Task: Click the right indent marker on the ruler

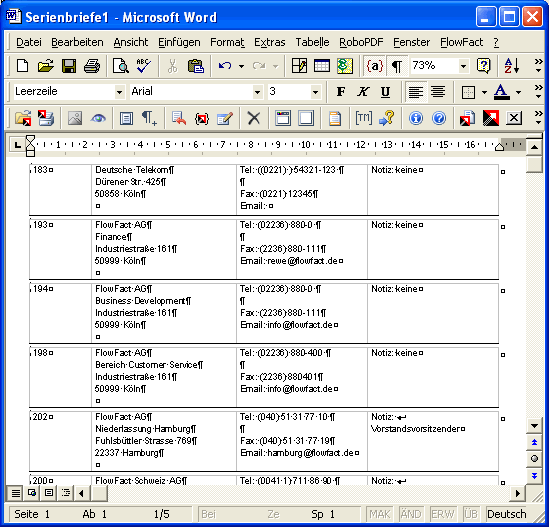Action: (x=500, y=147)
